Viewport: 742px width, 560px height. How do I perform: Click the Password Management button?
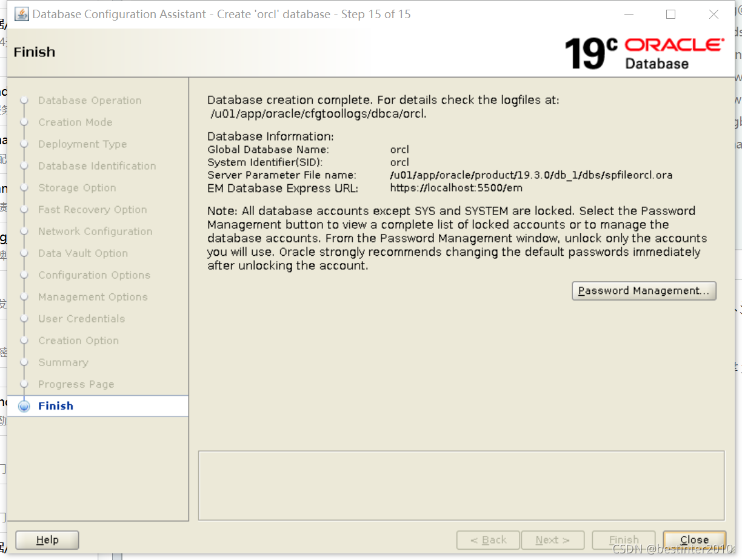coord(644,291)
